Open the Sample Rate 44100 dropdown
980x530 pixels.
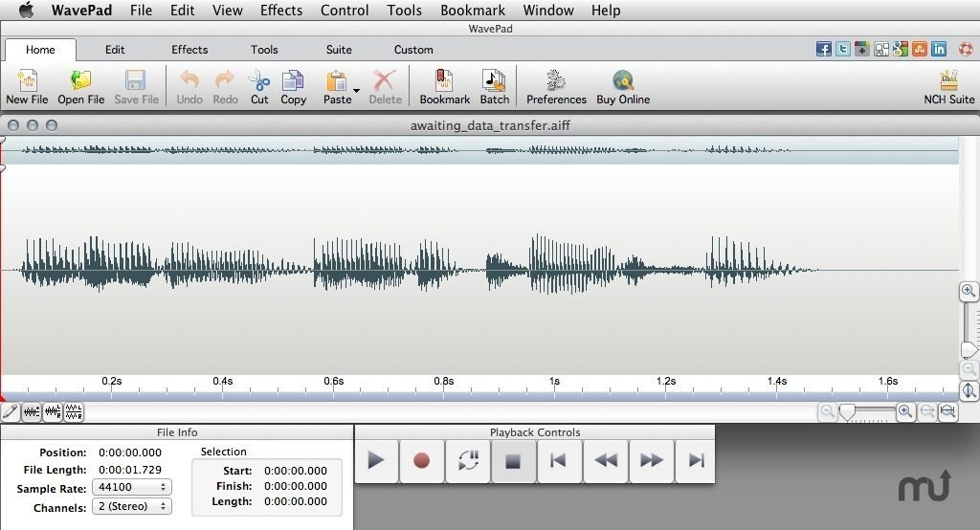click(132, 487)
